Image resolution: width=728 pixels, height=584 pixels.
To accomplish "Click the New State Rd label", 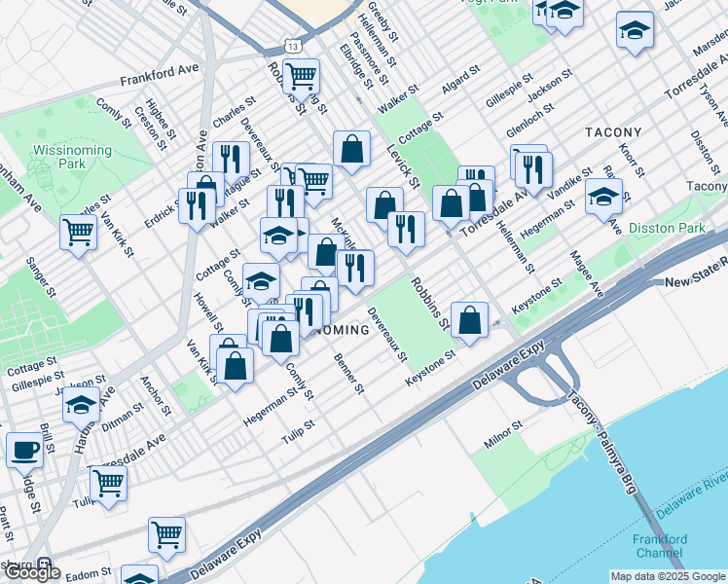I will (696, 274).
